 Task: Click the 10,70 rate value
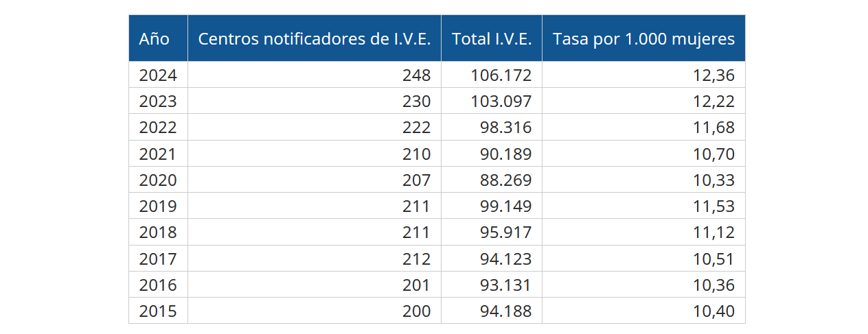click(x=713, y=154)
